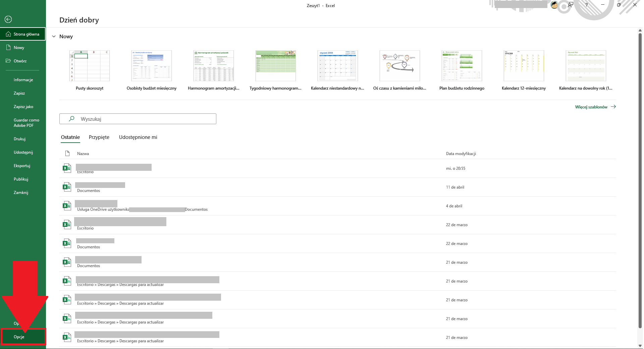Viewport: 644px width, 349px height.
Task: Select Nowy in the sidebar
Action: 23,48
